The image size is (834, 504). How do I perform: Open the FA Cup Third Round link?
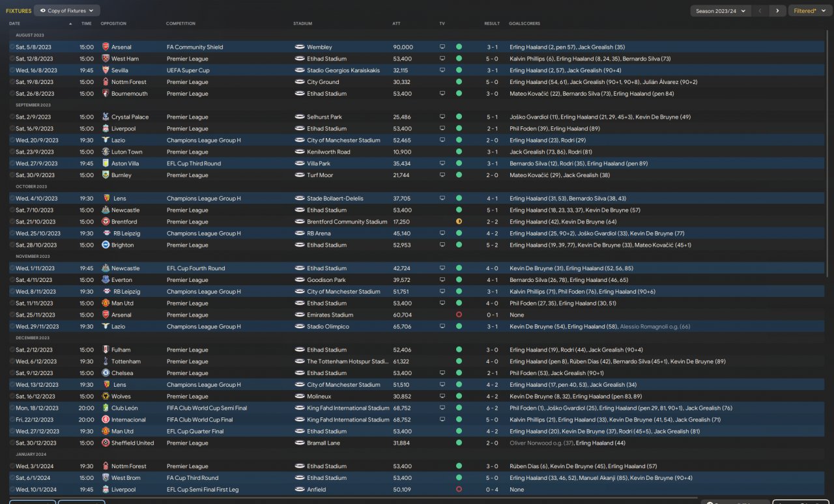point(193,478)
